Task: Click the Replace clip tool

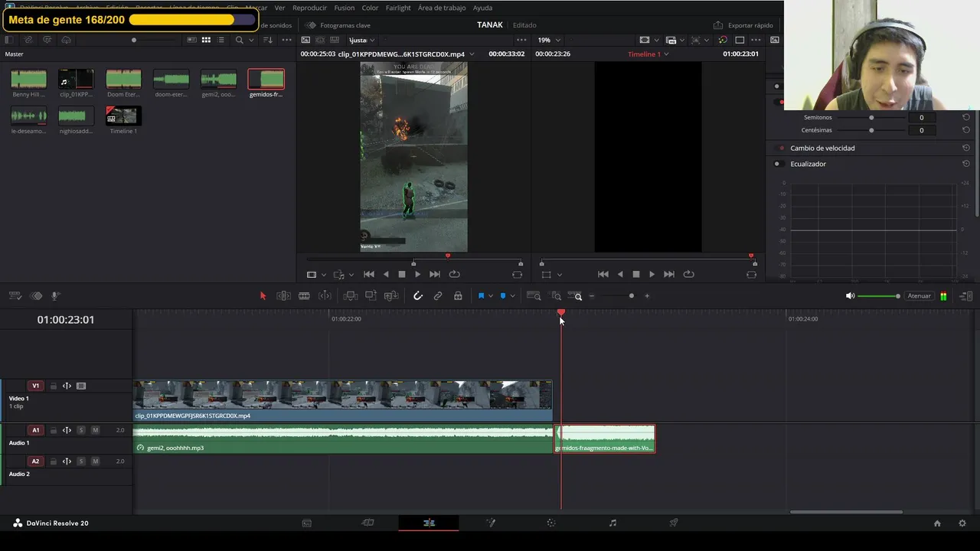Action: click(x=391, y=296)
